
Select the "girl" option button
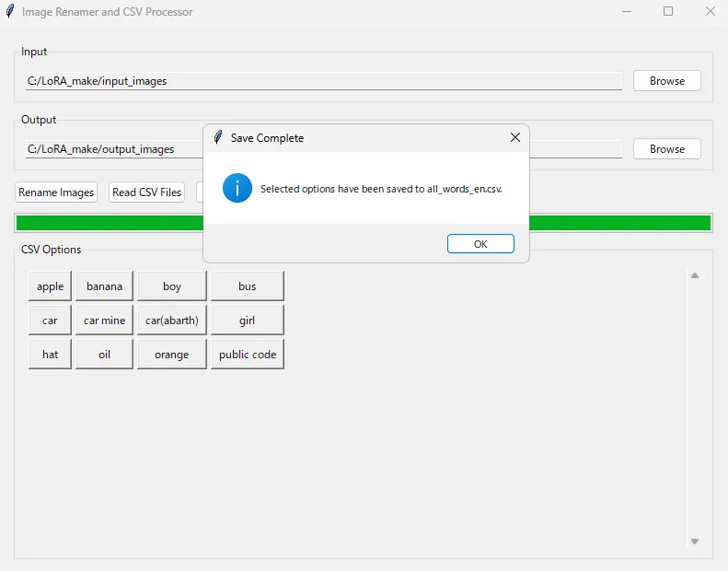[248, 320]
